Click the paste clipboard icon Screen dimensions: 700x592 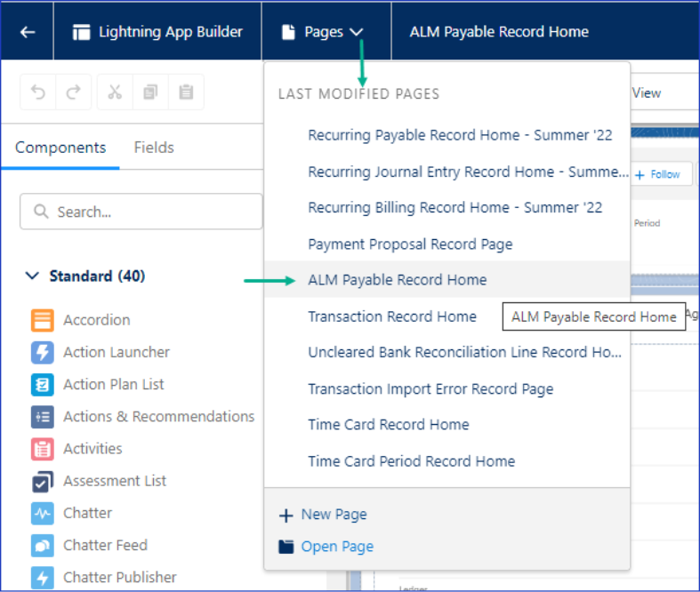[186, 92]
